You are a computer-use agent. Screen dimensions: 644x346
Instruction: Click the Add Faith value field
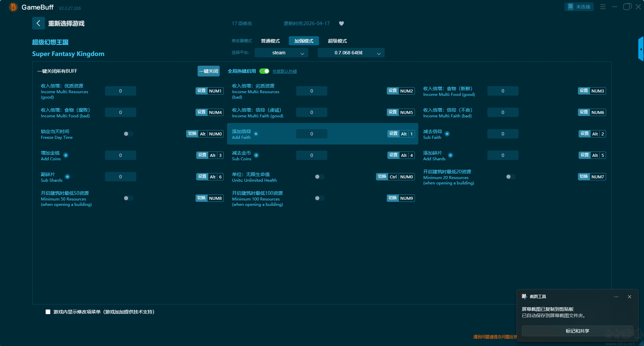tap(312, 134)
